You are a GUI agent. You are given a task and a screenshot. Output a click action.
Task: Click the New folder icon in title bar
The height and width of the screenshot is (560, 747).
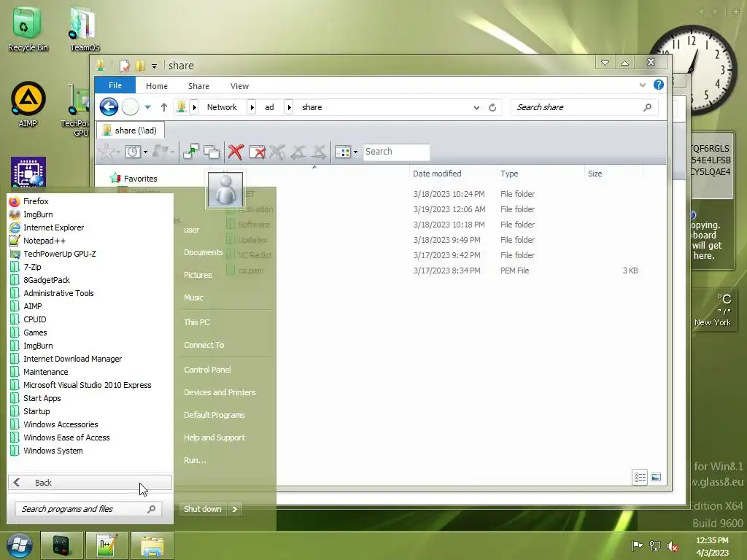[140, 65]
